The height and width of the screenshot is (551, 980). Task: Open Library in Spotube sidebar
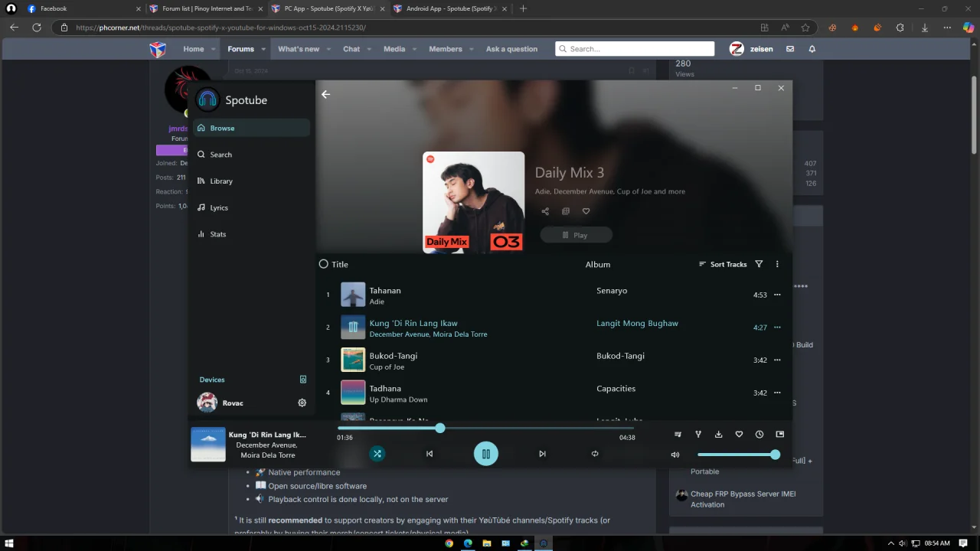click(251, 181)
